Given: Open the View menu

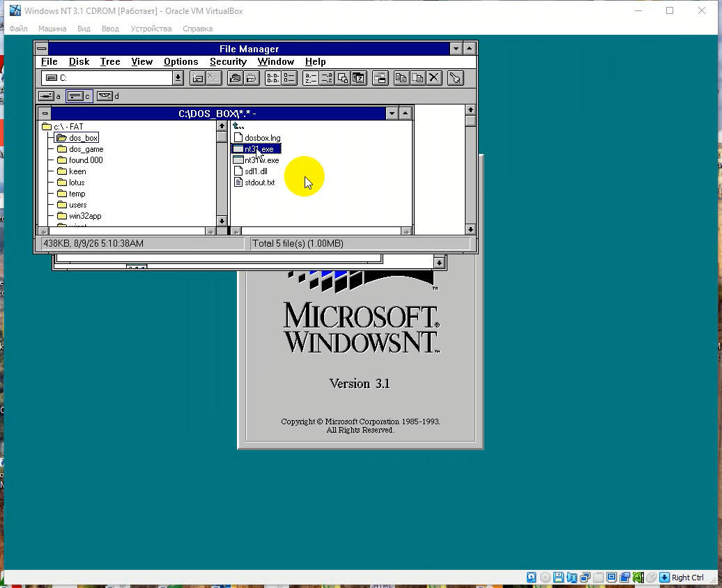Looking at the screenshot, I should point(142,62).
